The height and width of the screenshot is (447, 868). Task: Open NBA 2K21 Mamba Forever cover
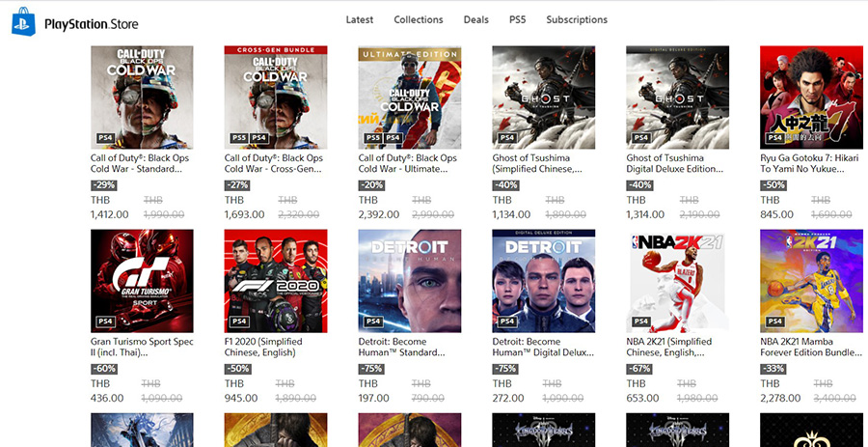tap(811, 281)
